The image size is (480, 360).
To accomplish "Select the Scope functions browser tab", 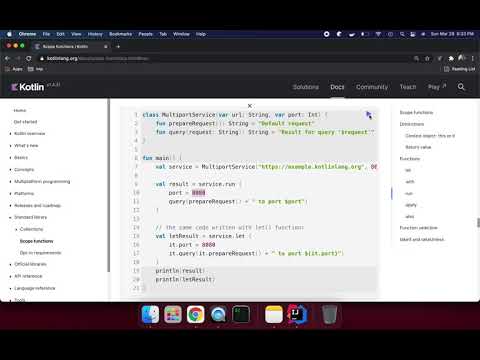I will point(71,46).
